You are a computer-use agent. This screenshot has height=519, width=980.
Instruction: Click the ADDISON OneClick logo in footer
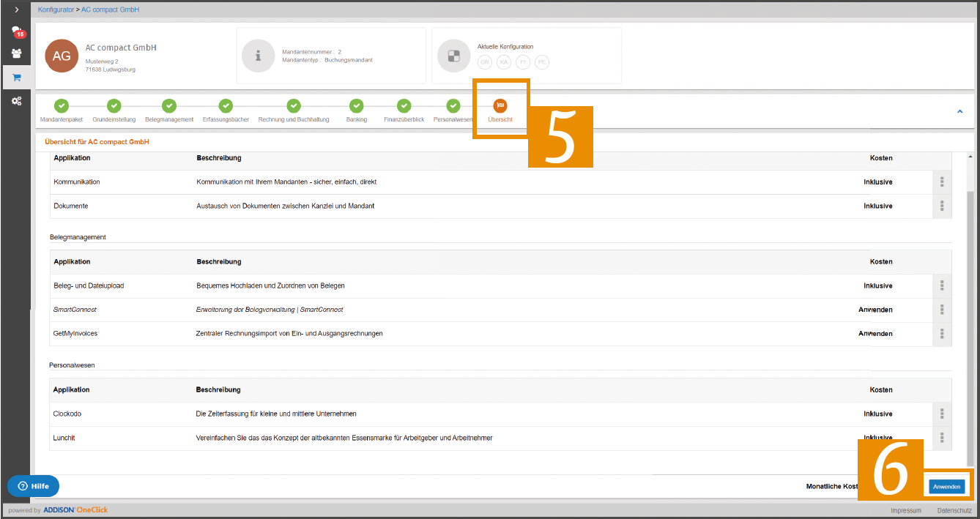tap(75, 510)
